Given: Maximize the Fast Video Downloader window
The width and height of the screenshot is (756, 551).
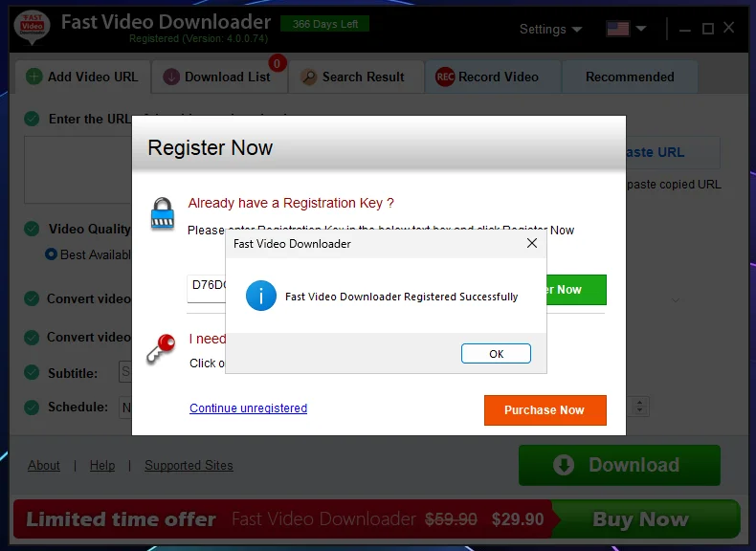Looking at the screenshot, I should click(708, 29).
